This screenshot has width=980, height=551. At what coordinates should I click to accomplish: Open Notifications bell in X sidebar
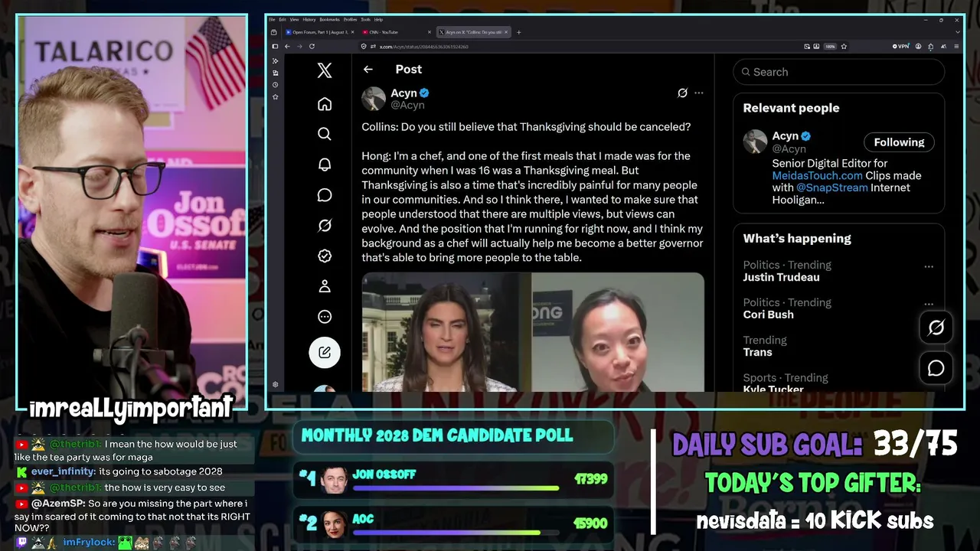click(325, 165)
